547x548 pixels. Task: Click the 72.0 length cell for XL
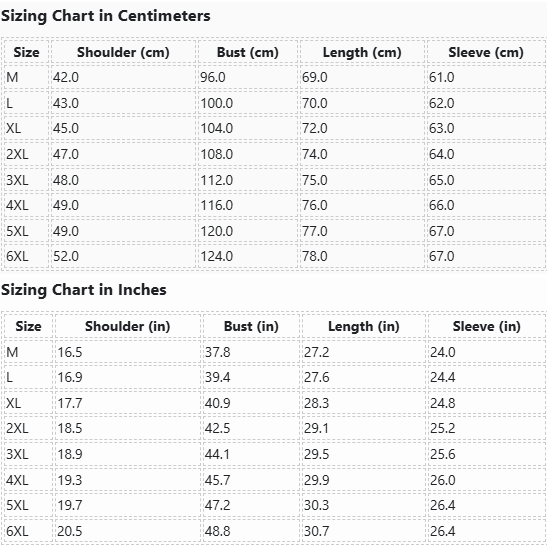[362, 128]
